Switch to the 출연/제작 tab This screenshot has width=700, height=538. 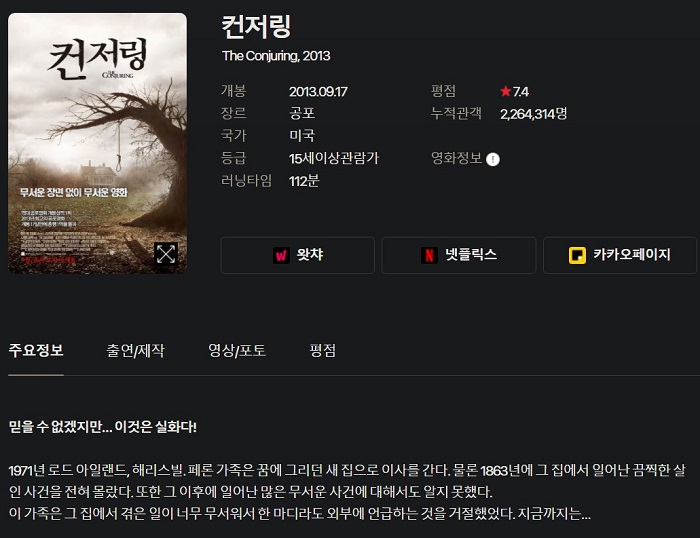click(135, 350)
